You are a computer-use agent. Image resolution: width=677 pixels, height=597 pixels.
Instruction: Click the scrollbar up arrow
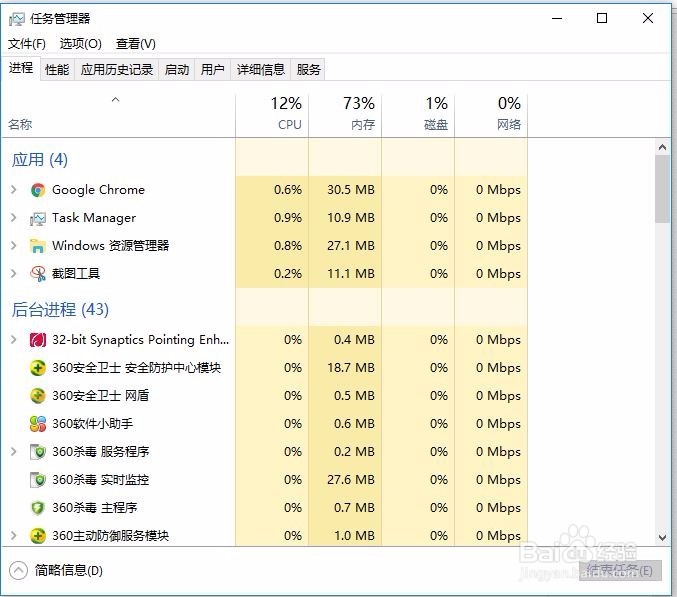point(662,148)
